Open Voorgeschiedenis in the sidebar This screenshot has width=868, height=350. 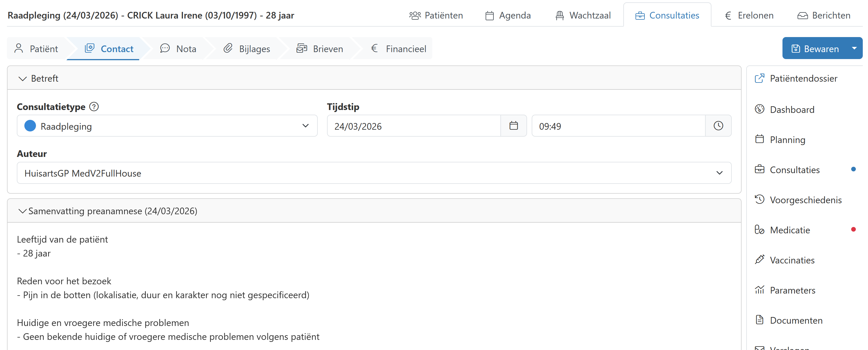point(805,200)
